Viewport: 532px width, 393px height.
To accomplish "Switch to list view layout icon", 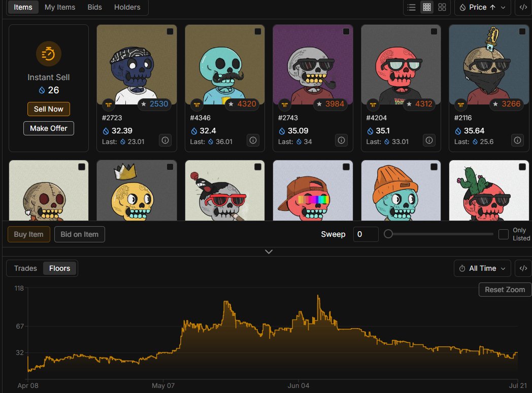I will [x=411, y=7].
